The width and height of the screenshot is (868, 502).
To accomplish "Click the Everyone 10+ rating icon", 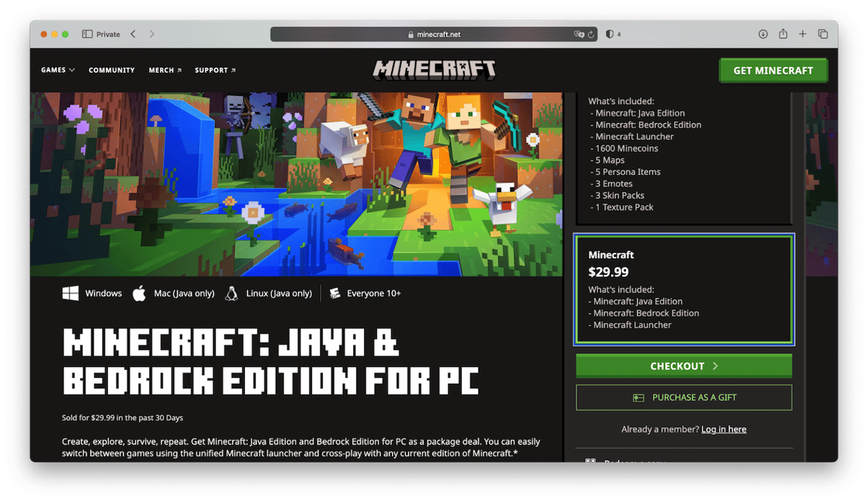I will coord(335,293).
